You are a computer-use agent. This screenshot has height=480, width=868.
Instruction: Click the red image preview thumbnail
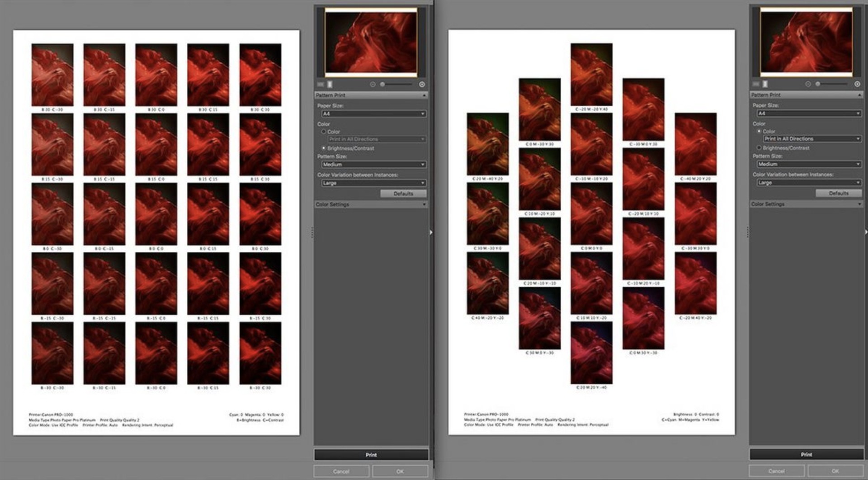pos(372,42)
